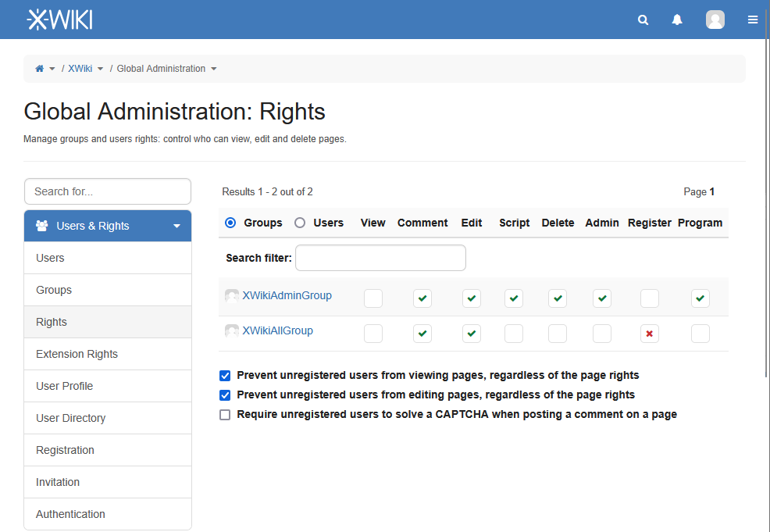The height and width of the screenshot is (532, 770).
Task: Select the Users radio button
Action: 300,223
